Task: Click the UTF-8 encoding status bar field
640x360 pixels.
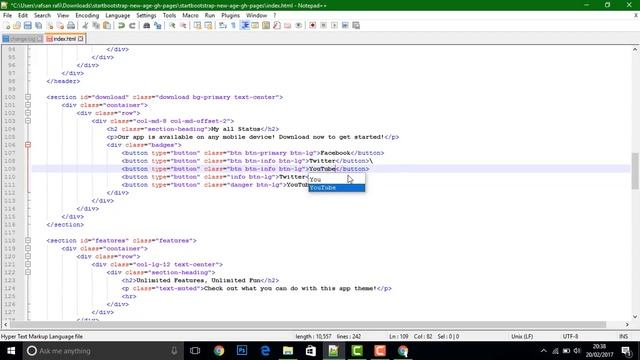Action: pyautogui.click(x=570, y=336)
